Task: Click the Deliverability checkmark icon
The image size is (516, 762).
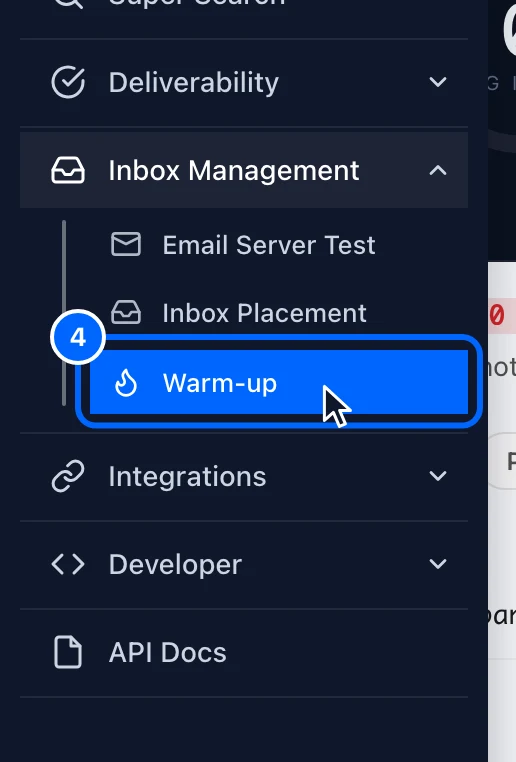Action: (x=68, y=82)
